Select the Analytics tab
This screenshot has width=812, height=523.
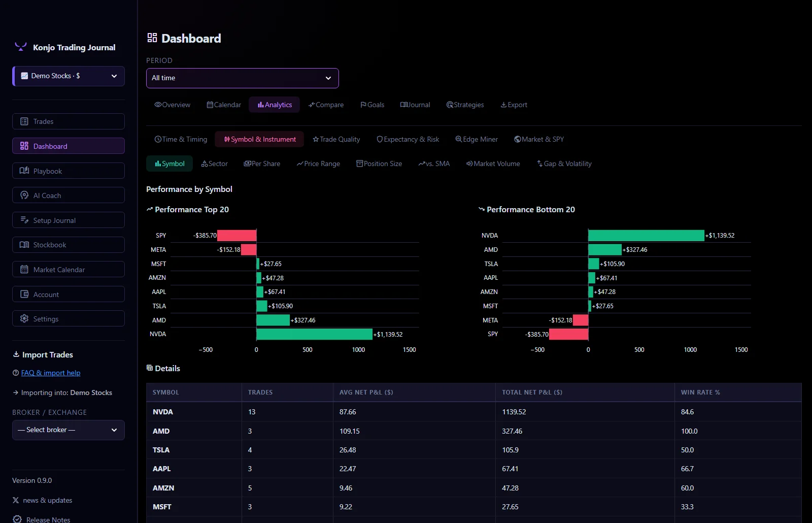tap(275, 105)
